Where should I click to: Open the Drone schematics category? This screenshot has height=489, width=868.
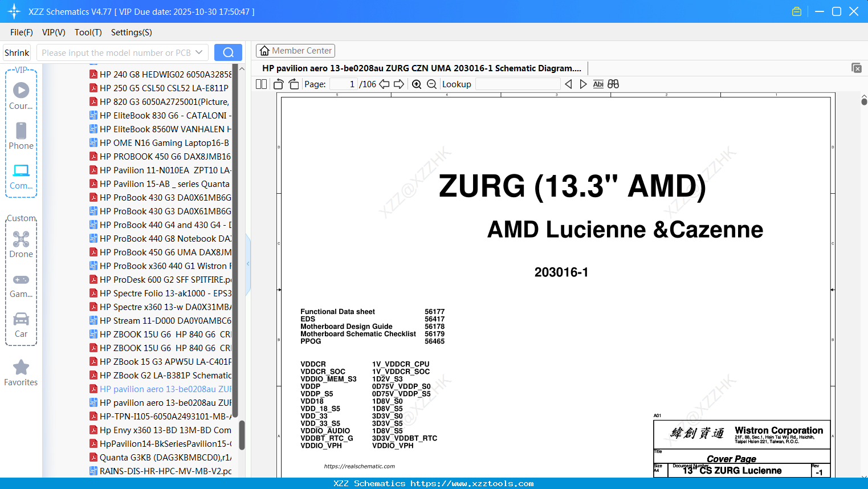coord(21,244)
